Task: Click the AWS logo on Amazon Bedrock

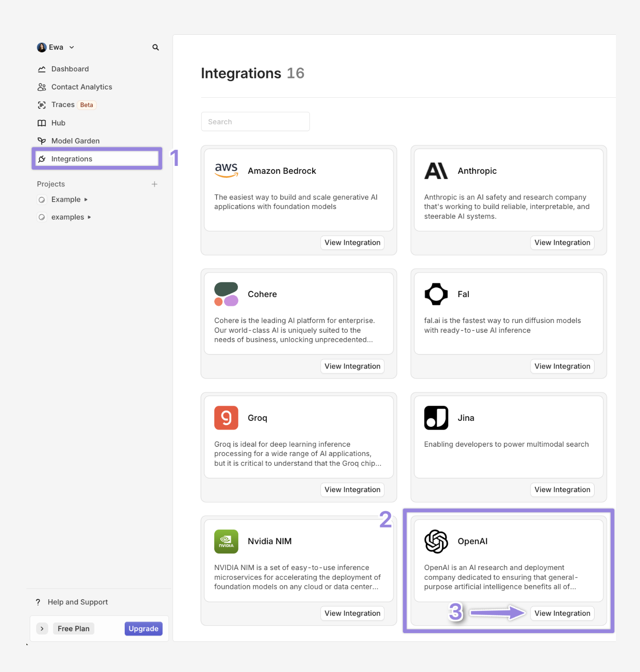Action: (x=226, y=171)
